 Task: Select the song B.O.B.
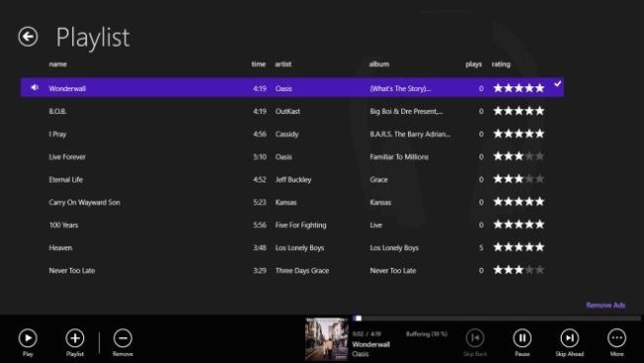coord(57,111)
